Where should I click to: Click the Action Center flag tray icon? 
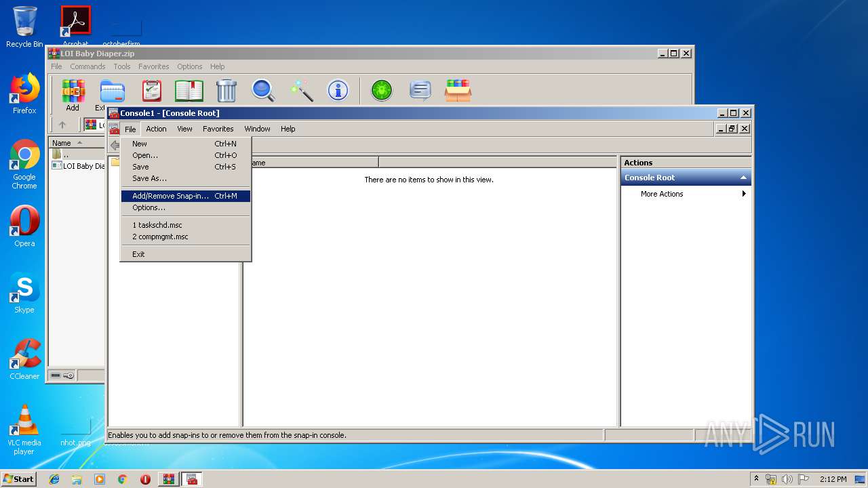804,479
